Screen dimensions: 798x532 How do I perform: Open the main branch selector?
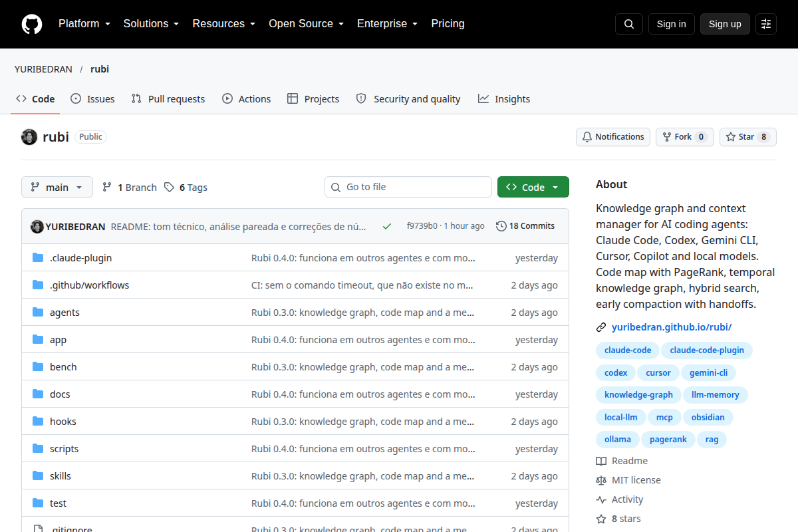57,187
